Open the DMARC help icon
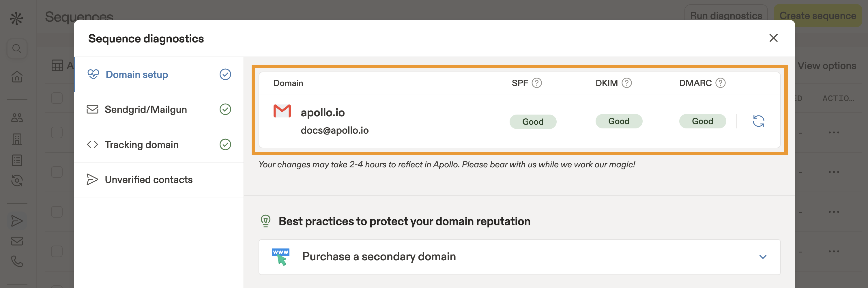Screen dimensions: 868x288 pos(721,83)
